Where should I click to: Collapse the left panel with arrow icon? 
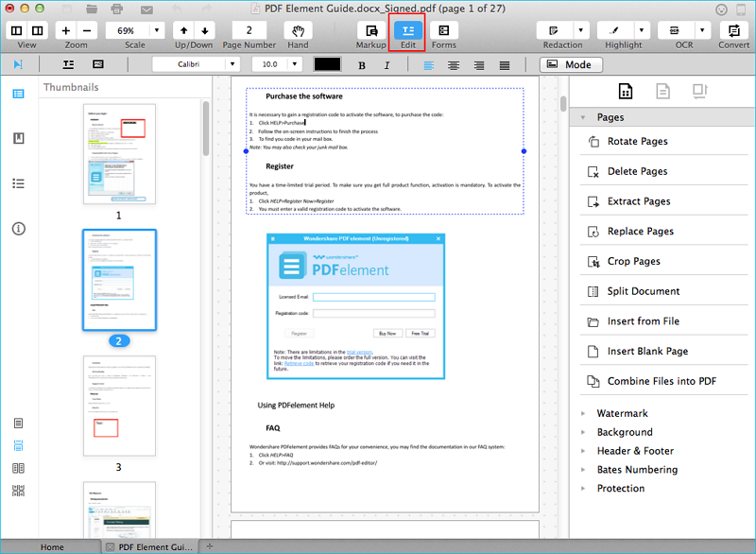coord(18,64)
